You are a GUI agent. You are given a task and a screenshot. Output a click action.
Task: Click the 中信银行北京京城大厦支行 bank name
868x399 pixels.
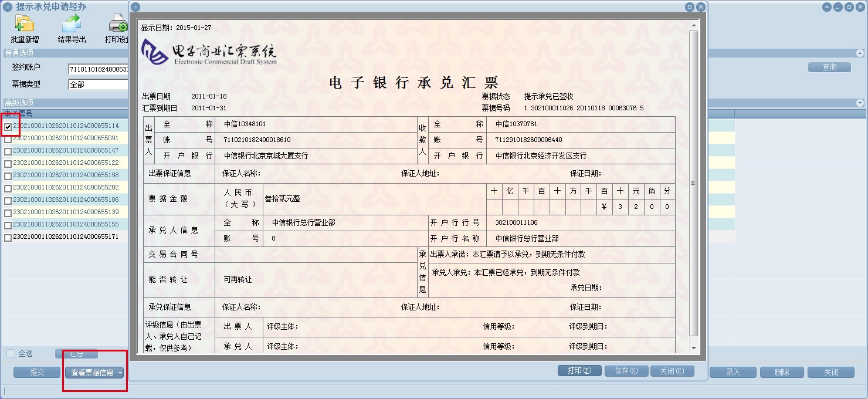pos(266,156)
